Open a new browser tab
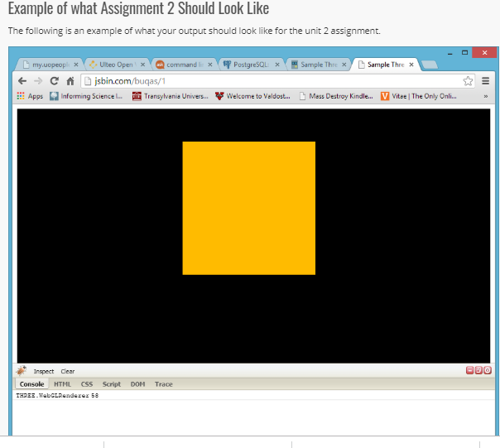The height and width of the screenshot is (448, 500). 430,65
